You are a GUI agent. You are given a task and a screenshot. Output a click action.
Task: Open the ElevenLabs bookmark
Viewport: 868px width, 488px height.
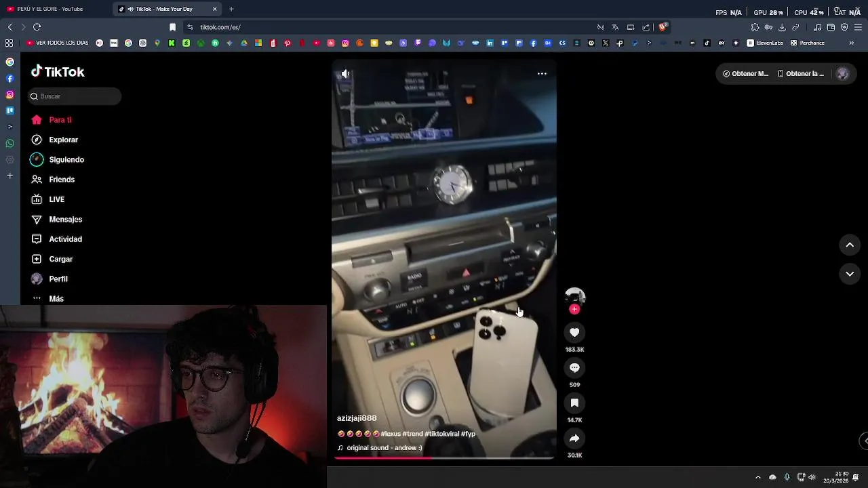pyautogui.click(x=765, y=43)
